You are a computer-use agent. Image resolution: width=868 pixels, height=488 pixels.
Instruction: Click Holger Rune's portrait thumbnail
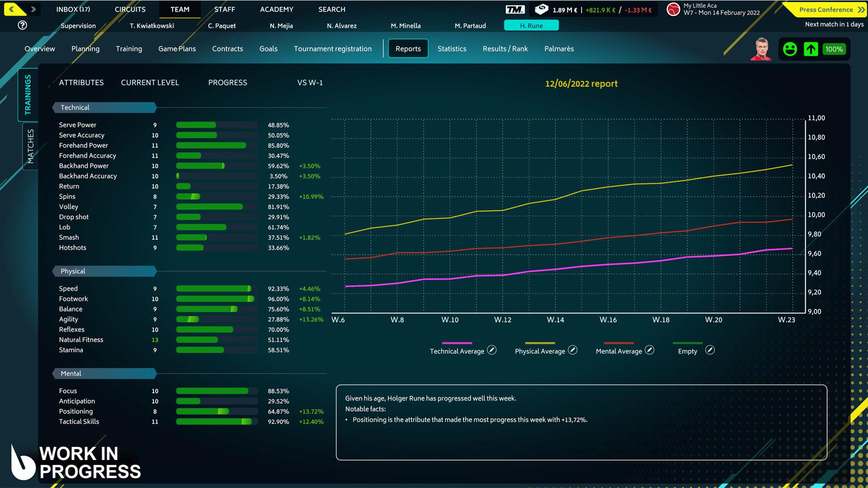[x=761, y=49]
